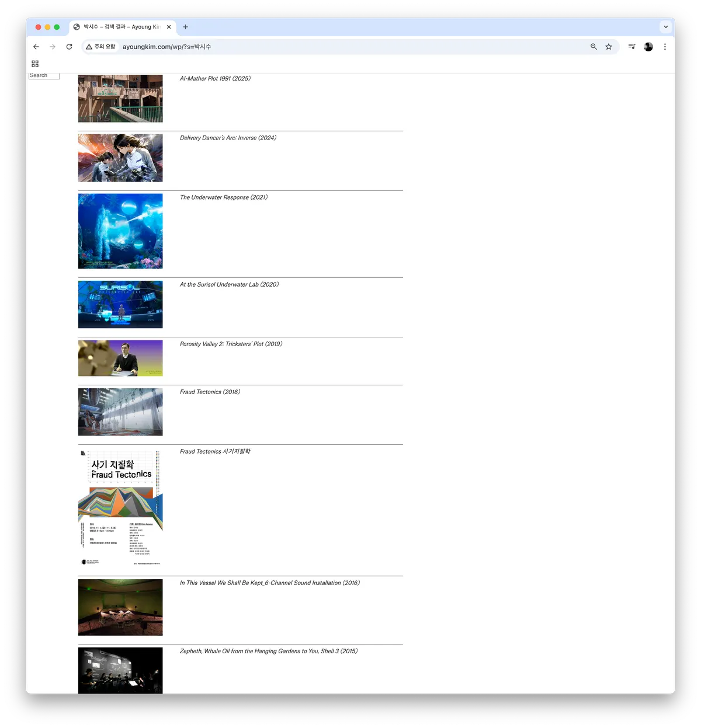Reload the current page
This screenshot has width=701, height=728.
pos(69,47)
